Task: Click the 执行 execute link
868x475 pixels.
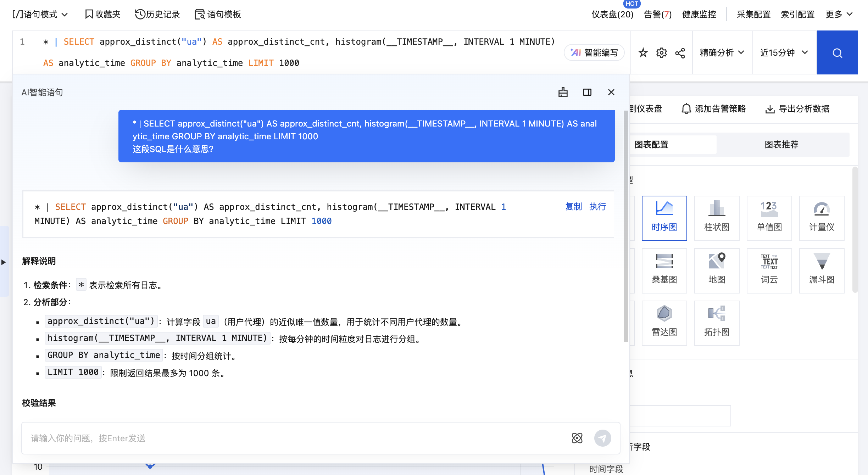Action: (x=597, y=206)
